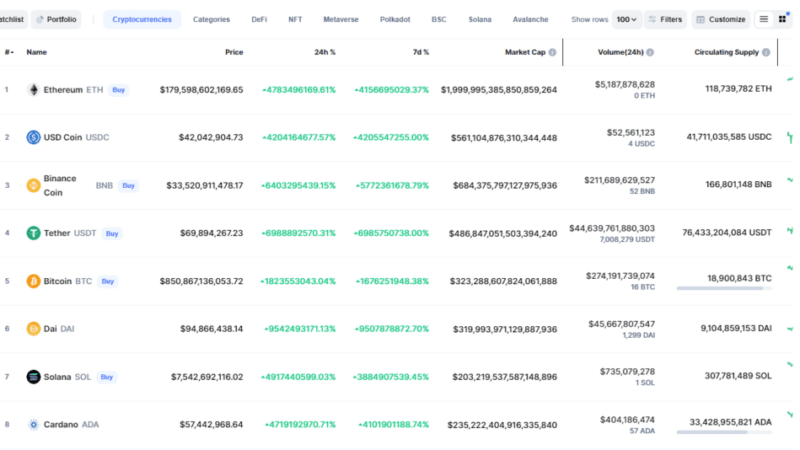
Task: Select the Avalanche tab
Action: [x=531, y=19]
